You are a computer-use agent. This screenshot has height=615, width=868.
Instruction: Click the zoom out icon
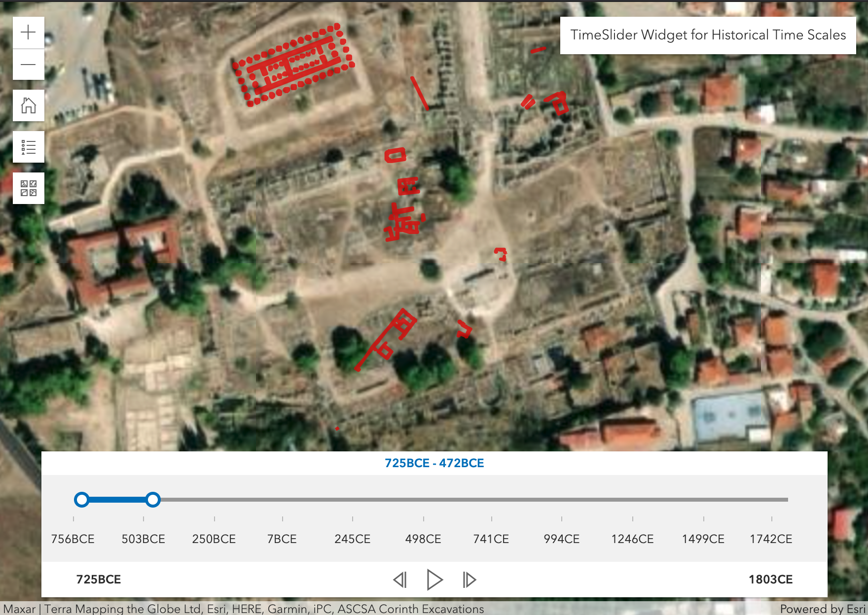[28, 64]
